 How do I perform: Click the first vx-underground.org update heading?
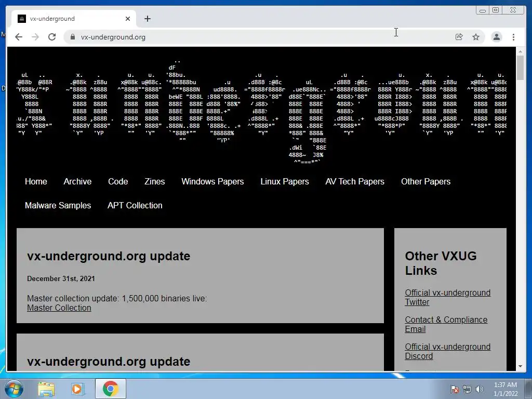coord(109,256)
